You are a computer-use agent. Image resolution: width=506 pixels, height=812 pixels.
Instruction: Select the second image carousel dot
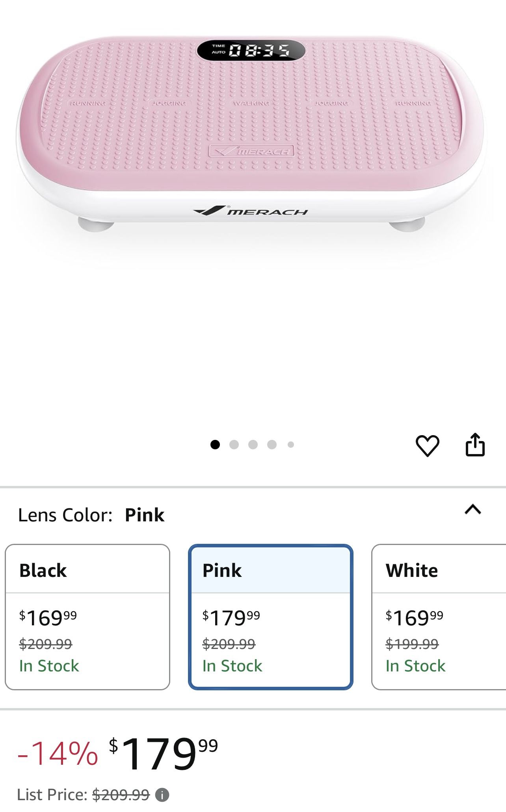tap(234, 444)
